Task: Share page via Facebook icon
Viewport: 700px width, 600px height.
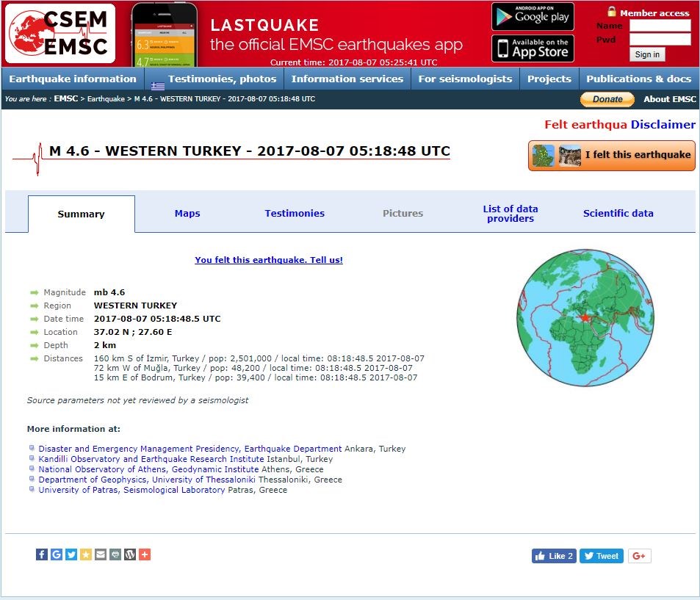Action: [x=42, y=554]
